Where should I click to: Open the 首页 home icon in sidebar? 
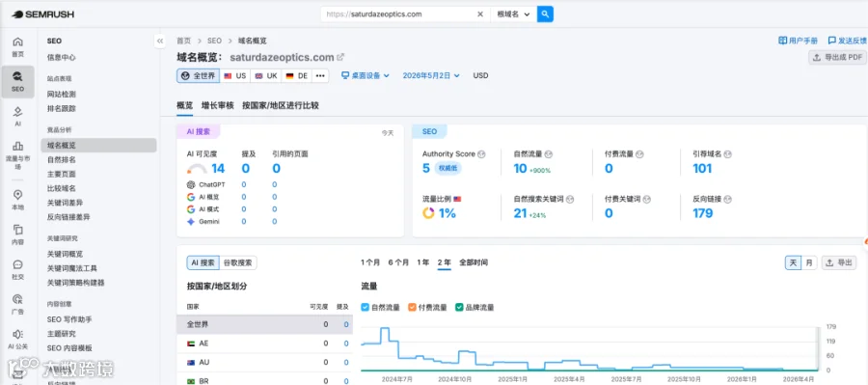tap(17, 46)
